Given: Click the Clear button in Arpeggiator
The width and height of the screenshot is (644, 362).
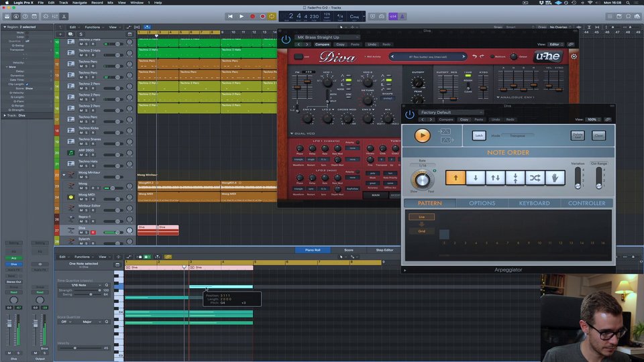Looking at the screenshot, I should click(599, 135).
